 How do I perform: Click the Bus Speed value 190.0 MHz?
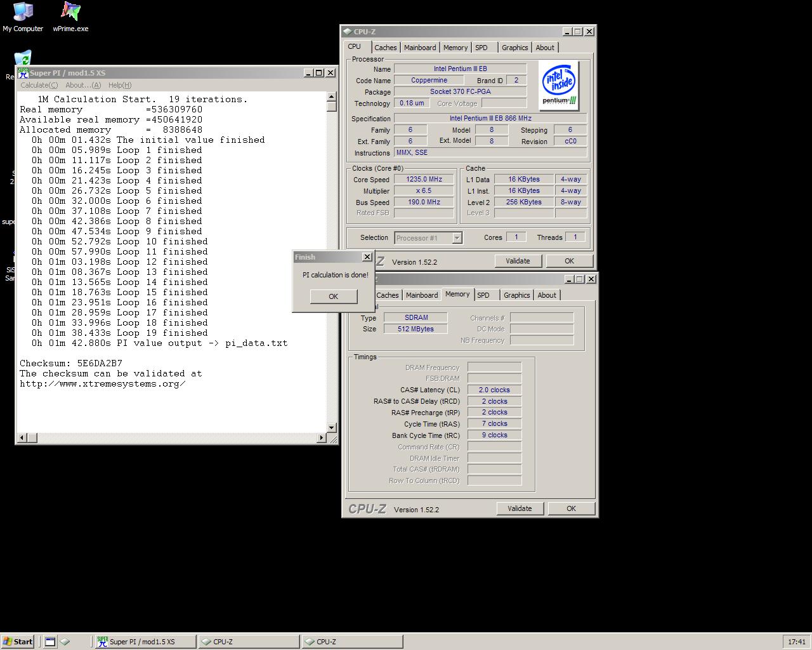pos(424,202)
